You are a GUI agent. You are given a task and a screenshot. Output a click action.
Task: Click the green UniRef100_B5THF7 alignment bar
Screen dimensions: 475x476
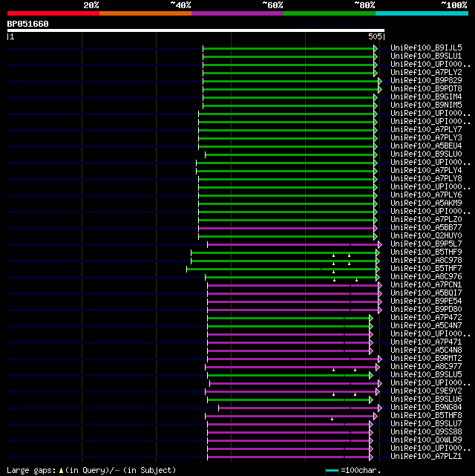pos(281,269)
